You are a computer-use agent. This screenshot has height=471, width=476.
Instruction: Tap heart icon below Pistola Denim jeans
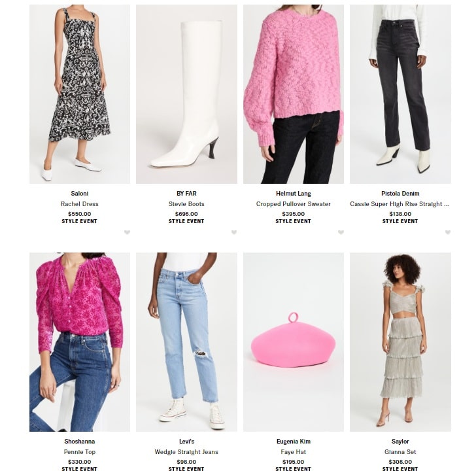click(448, 232)
